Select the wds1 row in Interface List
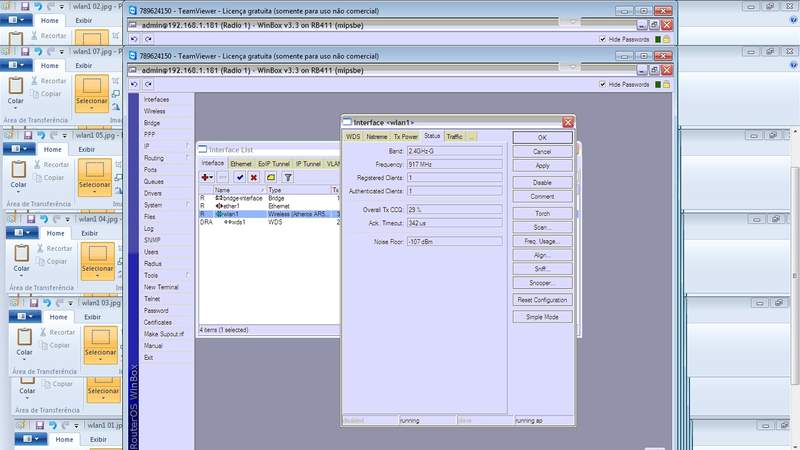800x450 pixels. (x=269, y=222)
